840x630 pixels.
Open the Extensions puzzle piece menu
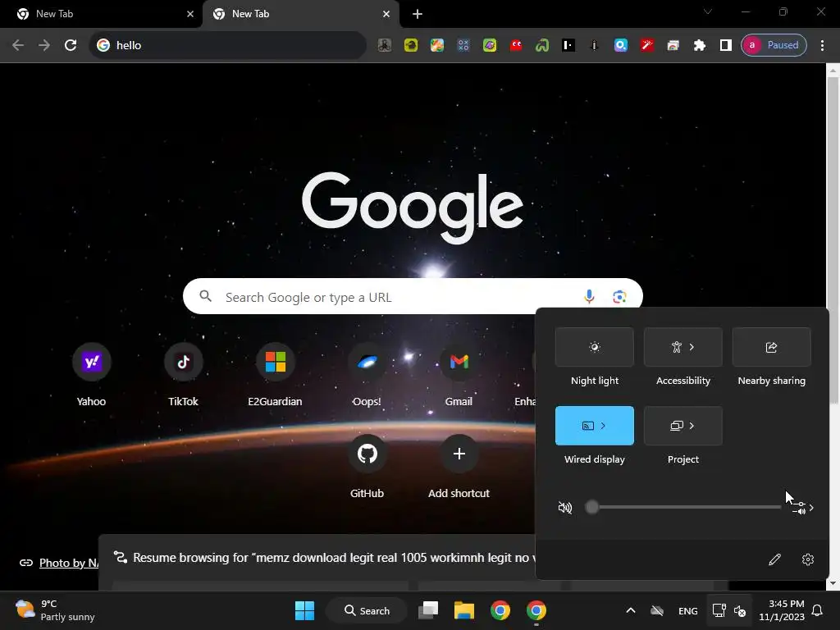tap(700, 46)
